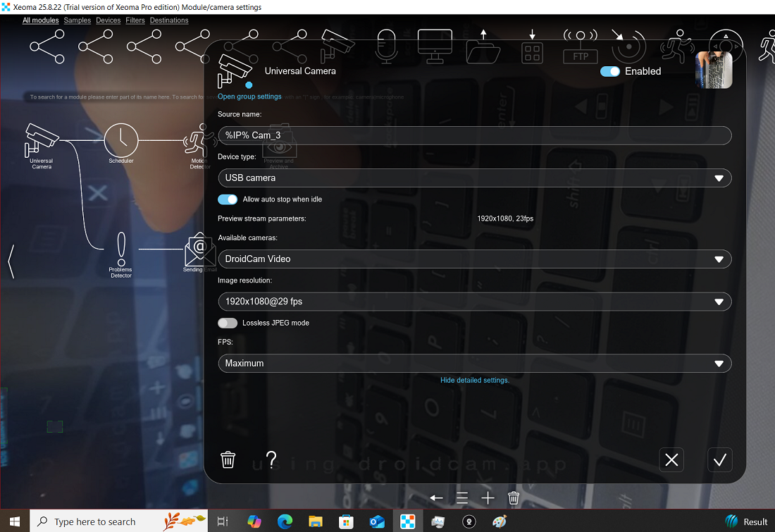
Task: Click the Source name input field
Action: (473, 135)
